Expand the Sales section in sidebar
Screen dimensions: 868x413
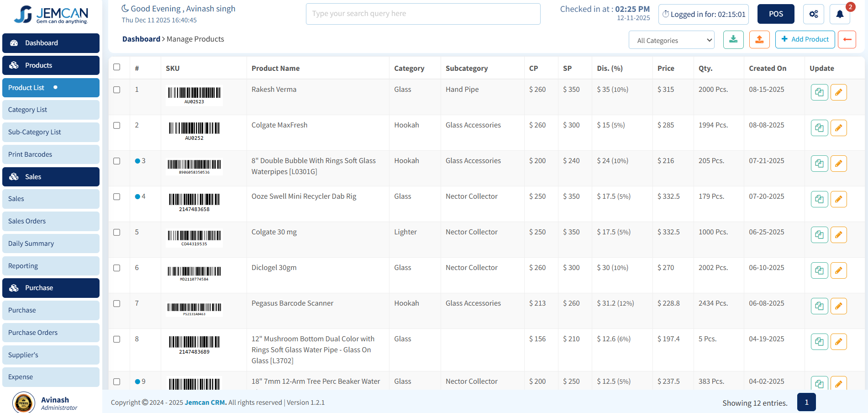tap(50, 177)
